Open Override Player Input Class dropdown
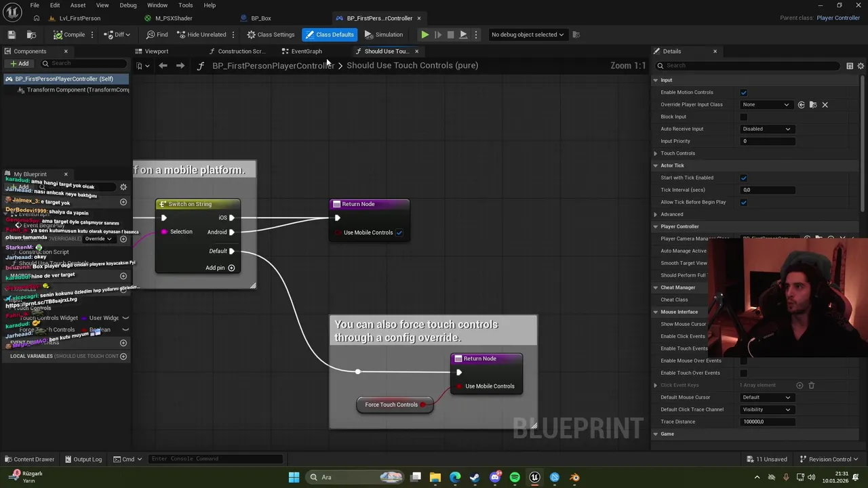 766,104
